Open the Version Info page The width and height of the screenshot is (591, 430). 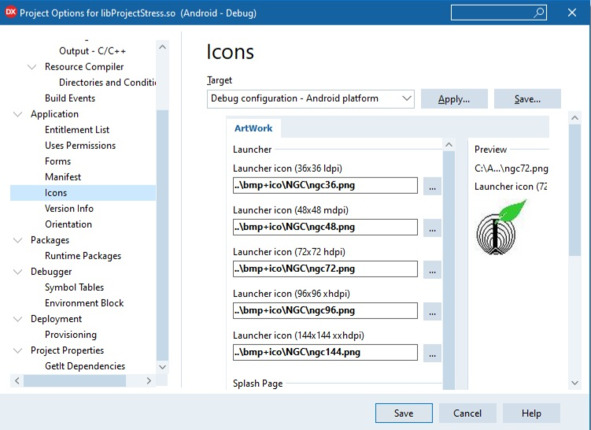tap(69, 208)
